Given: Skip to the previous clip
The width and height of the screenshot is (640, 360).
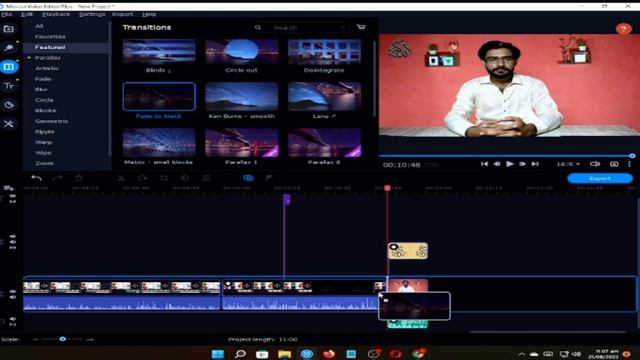Looking at the screenshot, I should (484, 164).
